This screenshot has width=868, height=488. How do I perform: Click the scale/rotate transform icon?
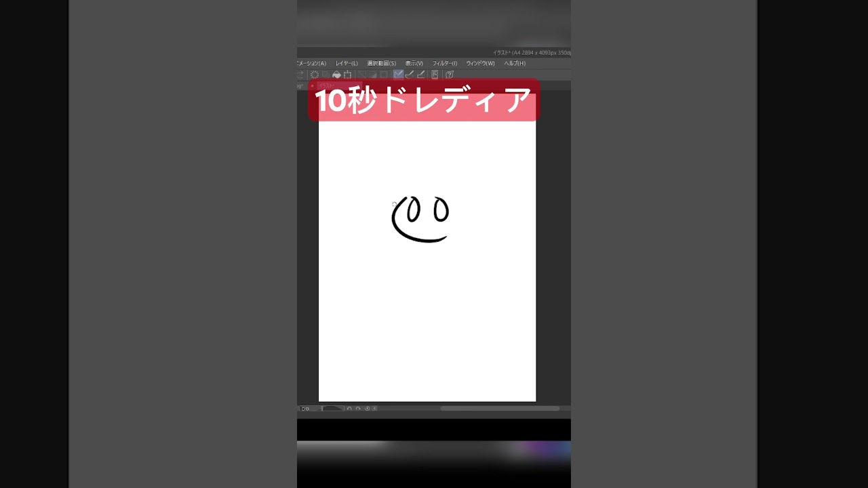pos(347,75)
